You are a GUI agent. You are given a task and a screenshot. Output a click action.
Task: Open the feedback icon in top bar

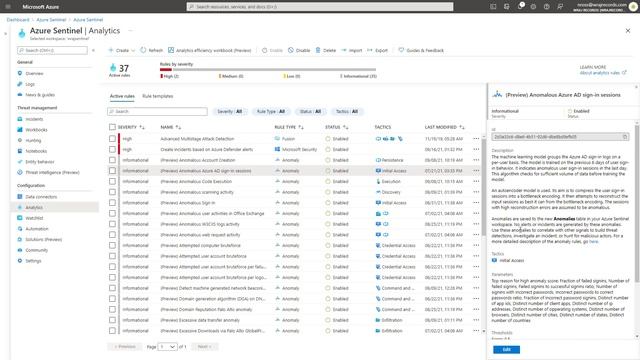pos(560,7)
